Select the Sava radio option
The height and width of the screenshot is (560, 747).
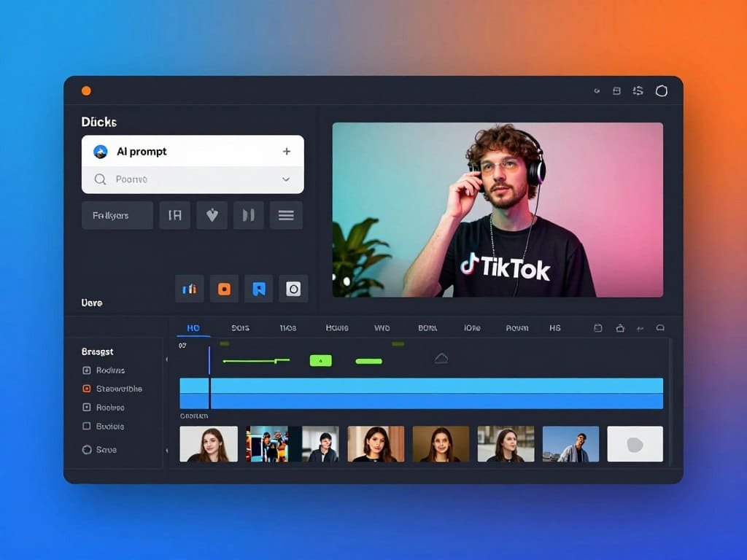point(87,449)
